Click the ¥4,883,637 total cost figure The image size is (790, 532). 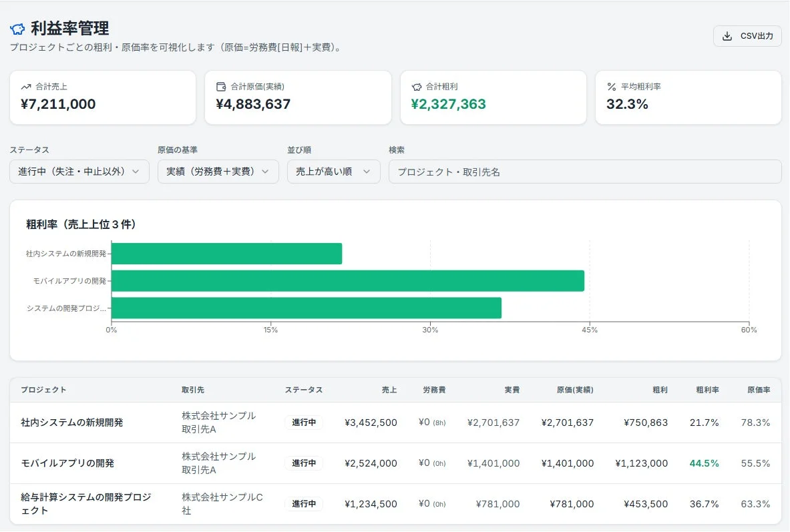pos(253,104)
